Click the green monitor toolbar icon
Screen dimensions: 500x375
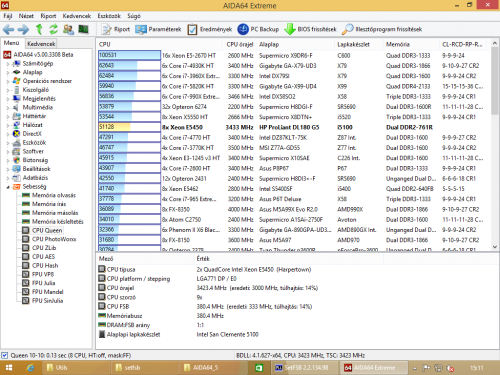point(83,29)
